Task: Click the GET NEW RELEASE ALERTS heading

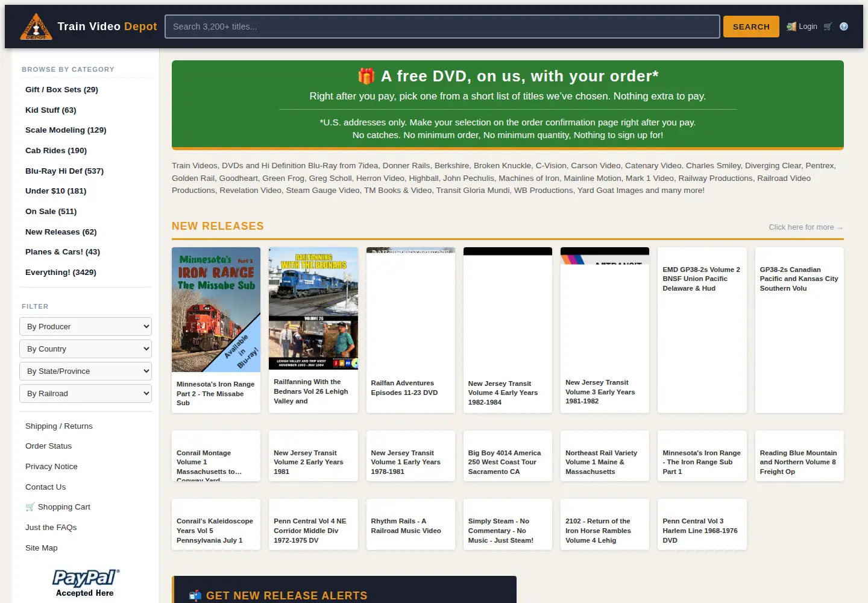Action: (287, 596)
